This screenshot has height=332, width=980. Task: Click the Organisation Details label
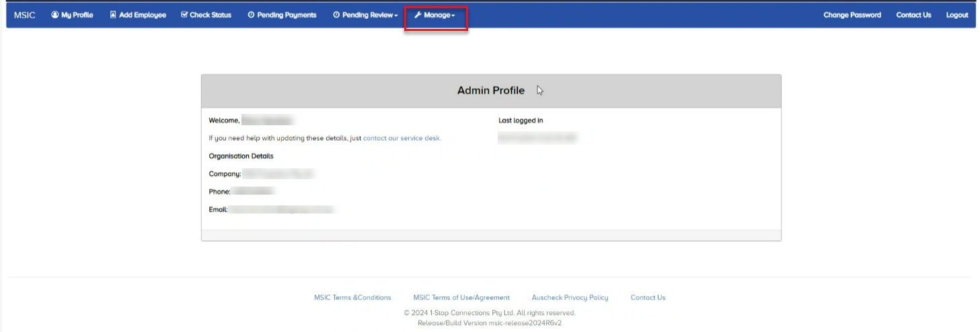tap(241, 156)
